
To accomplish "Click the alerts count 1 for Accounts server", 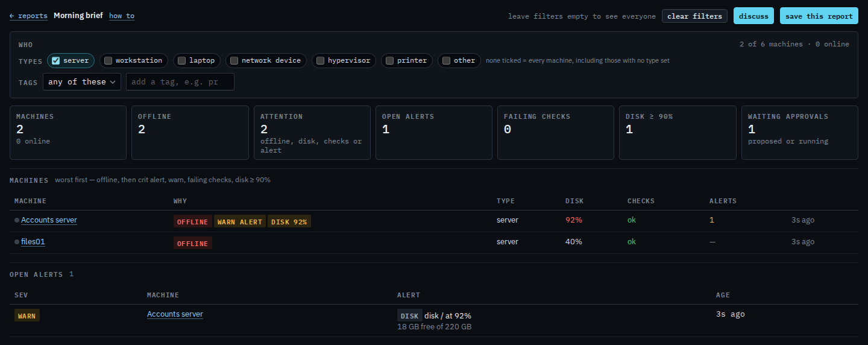I will click(x=711, y=220).
